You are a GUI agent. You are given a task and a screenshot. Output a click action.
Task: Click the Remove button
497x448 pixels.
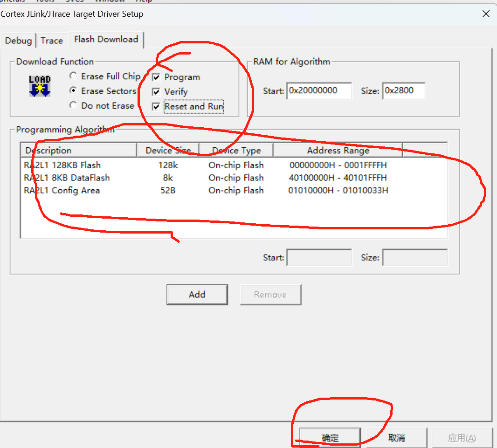pyautogui.click(x=270, y=295)
